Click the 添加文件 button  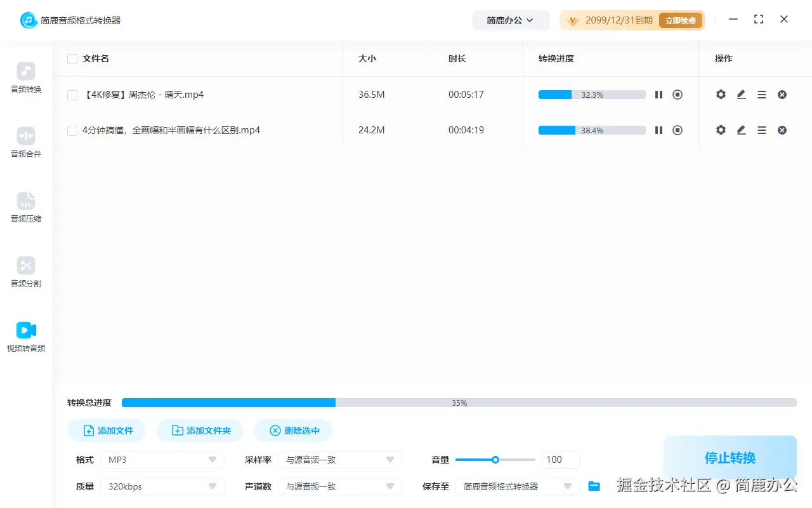tap(107, 431)
